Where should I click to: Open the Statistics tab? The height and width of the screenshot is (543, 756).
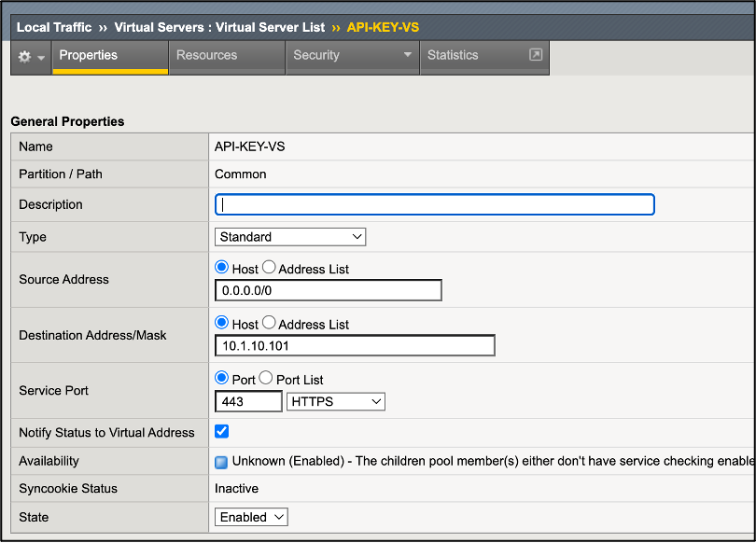453,55
